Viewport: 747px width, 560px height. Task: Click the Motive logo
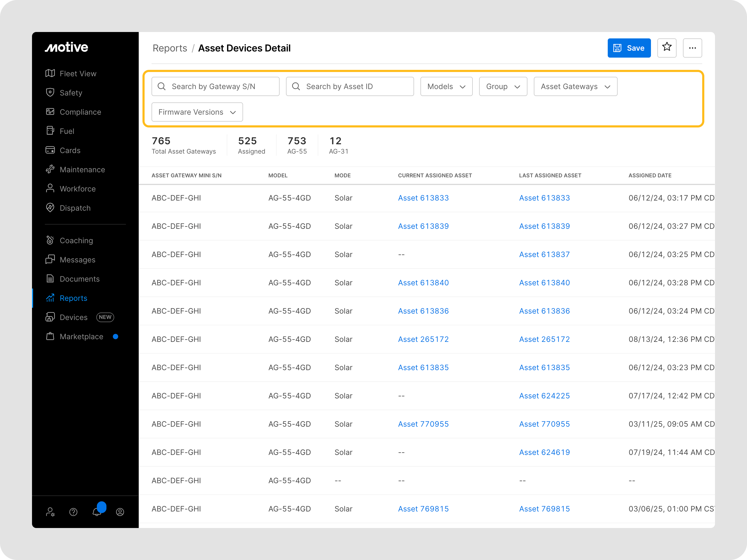(x=66, y=47)
